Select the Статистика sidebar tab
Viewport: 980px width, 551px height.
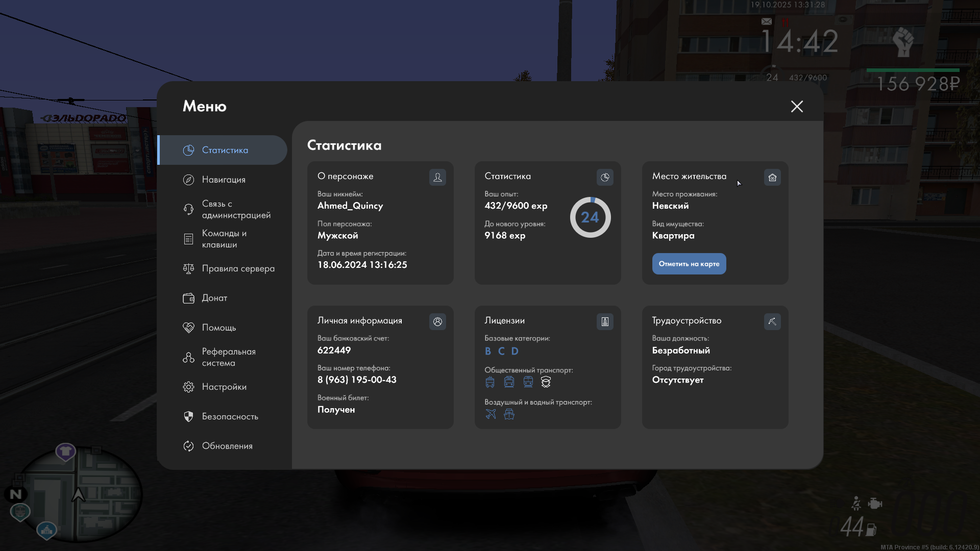click(225, 150)
